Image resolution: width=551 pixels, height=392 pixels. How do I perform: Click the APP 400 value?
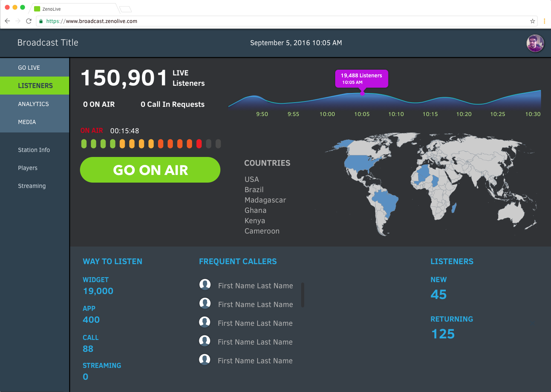pos(91,320)
